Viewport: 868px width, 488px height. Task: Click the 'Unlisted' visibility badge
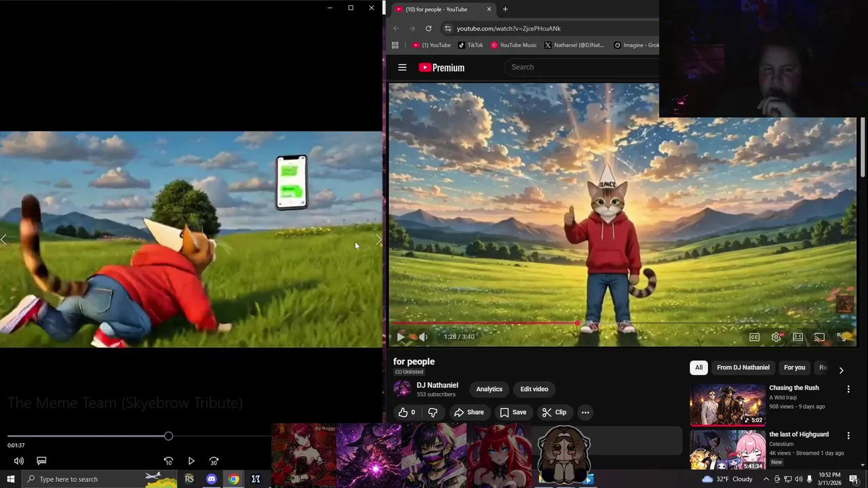click(x=409, y=372)
